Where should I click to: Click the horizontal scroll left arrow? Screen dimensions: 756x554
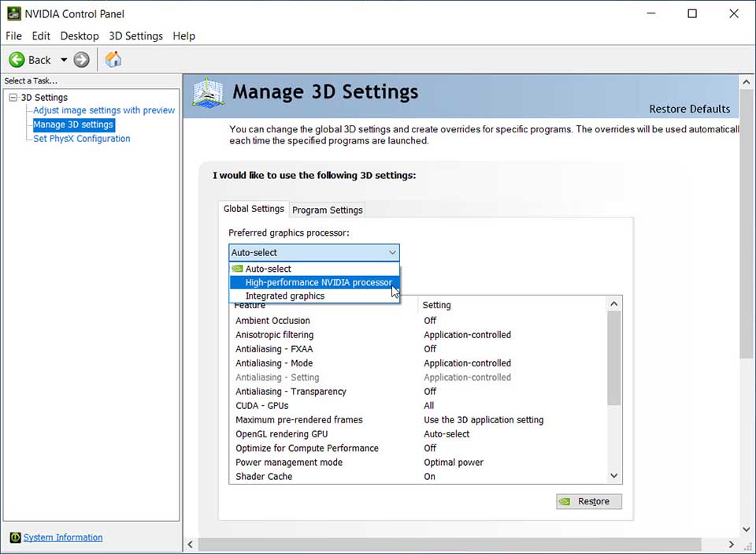pos(191,545)
